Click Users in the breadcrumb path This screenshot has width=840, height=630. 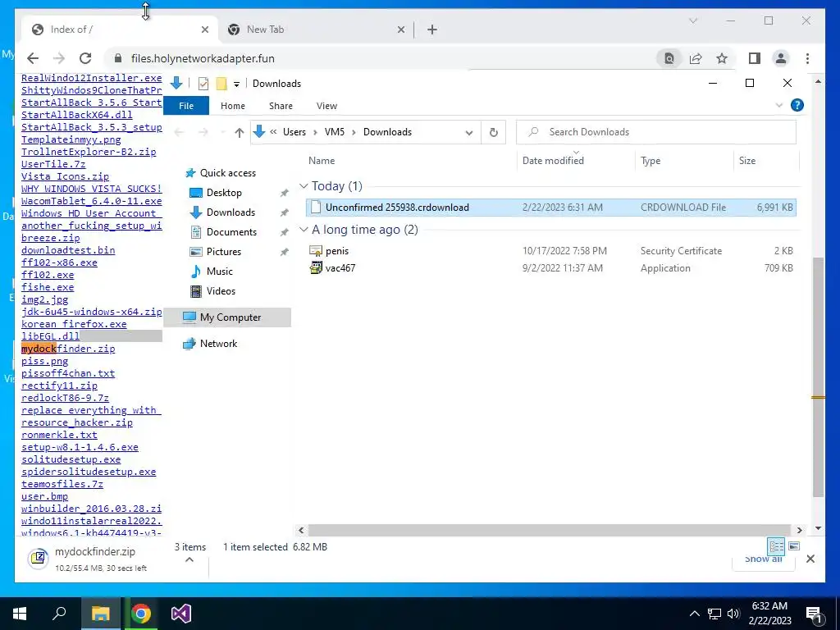(x=294, y=132)
